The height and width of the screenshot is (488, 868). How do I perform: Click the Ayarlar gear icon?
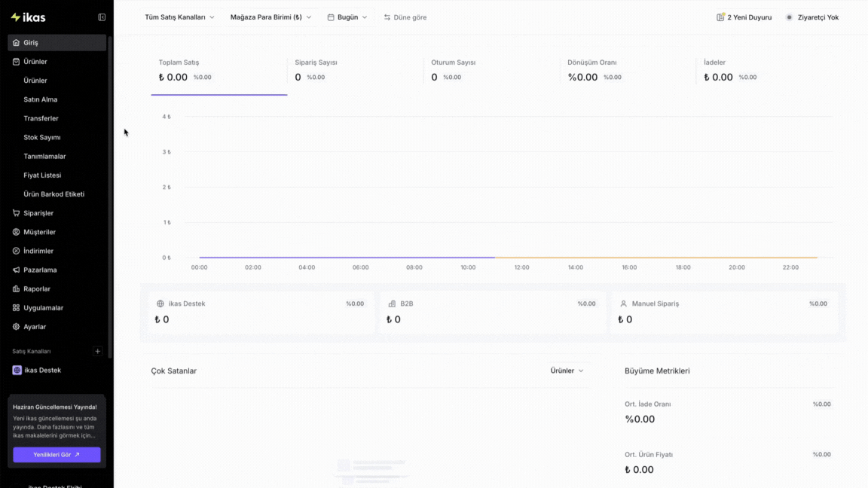[x=16, y=326]
